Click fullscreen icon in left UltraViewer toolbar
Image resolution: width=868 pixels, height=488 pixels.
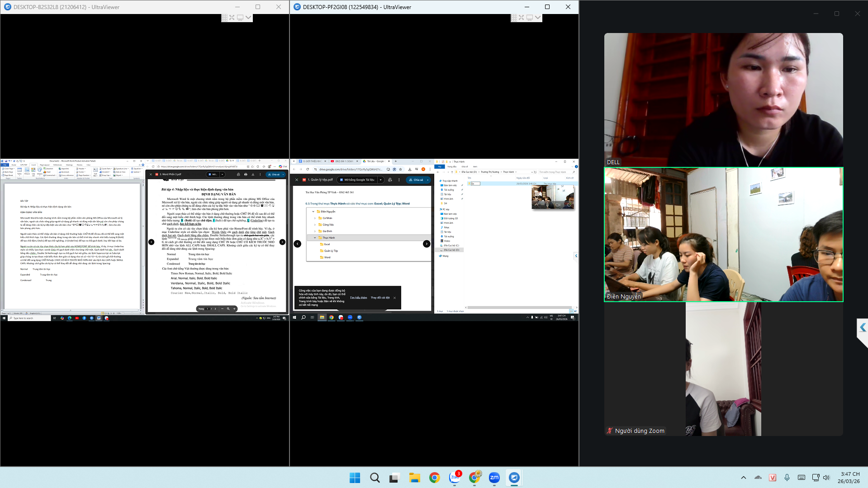(x=232, y=18)
